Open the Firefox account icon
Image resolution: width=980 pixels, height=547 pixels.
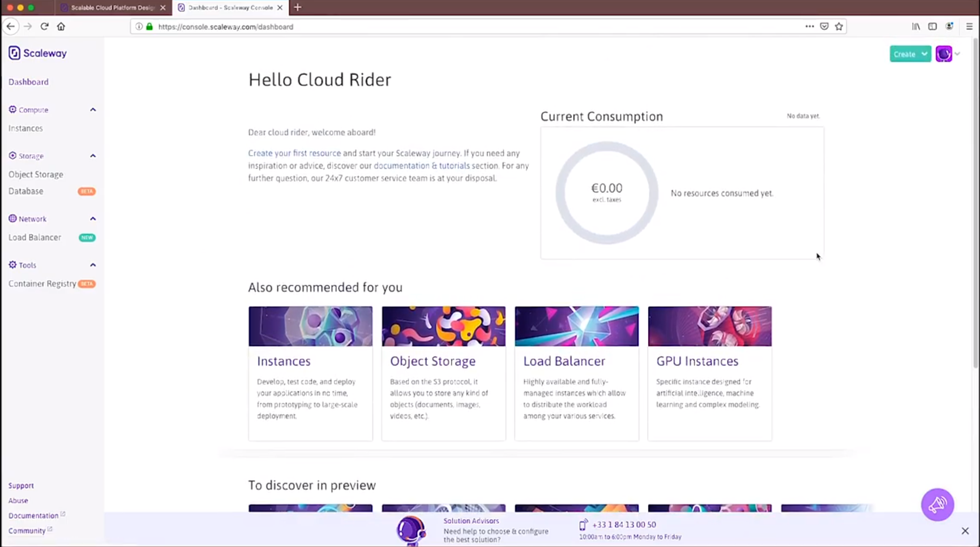pos(949,27)
